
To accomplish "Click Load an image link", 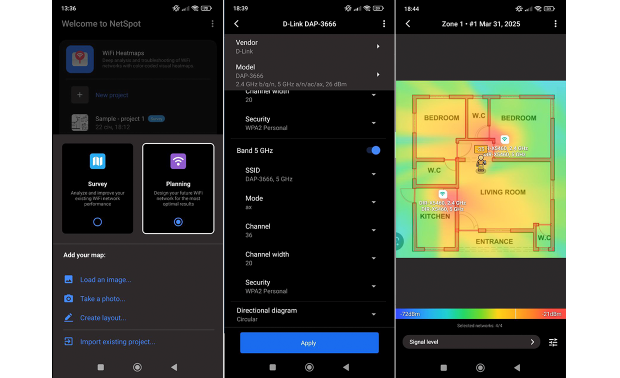I will pyautogui.click(x=106, y=280).
